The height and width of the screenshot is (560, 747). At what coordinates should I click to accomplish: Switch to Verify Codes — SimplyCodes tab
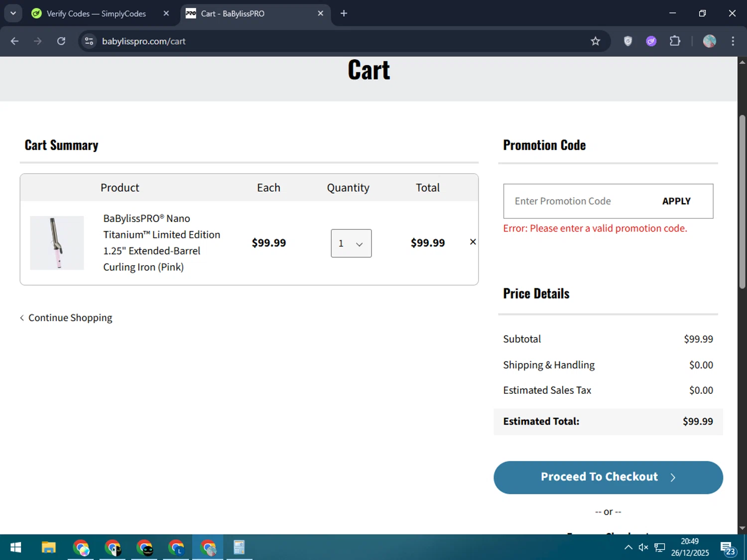96,13
